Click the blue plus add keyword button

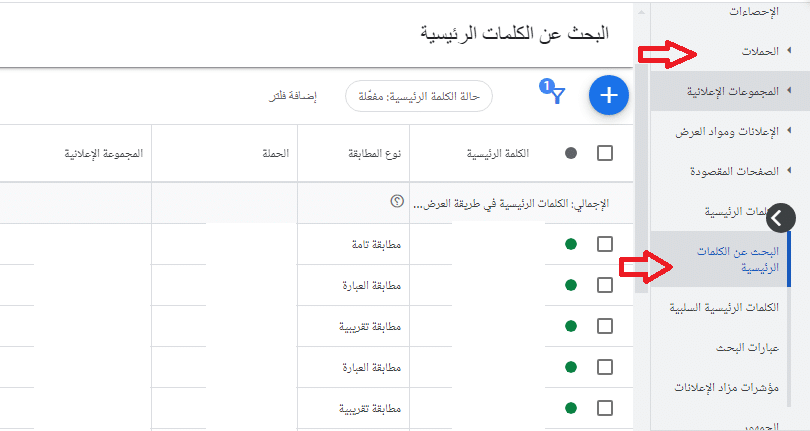tap(609, 95)
